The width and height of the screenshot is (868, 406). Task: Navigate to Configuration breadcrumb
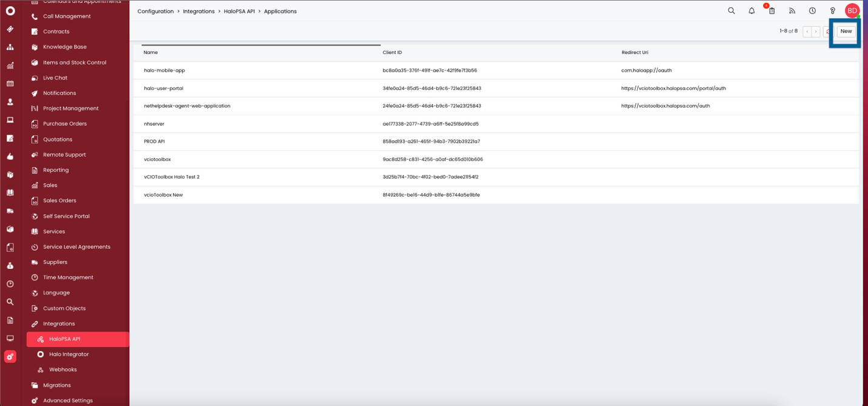pos(155,12)
